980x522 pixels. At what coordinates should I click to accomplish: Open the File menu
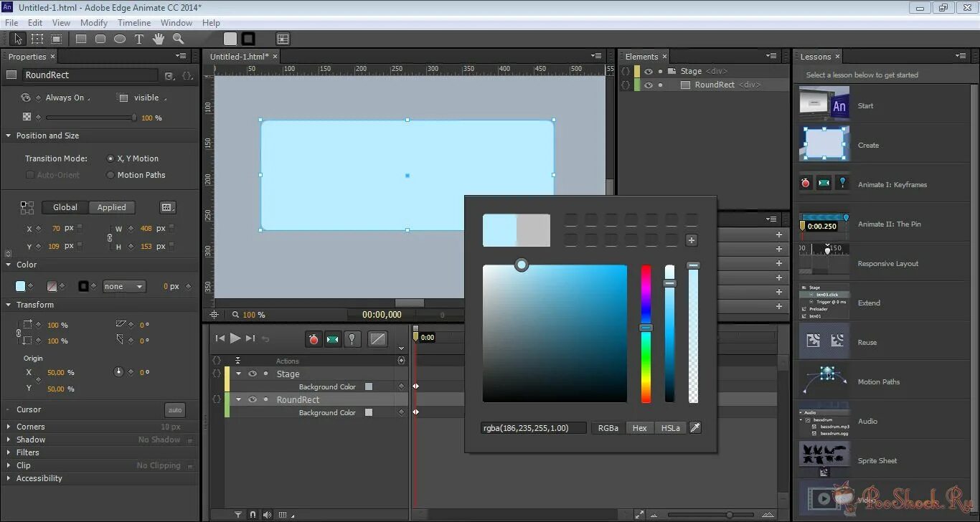click(x=11, y=23)
